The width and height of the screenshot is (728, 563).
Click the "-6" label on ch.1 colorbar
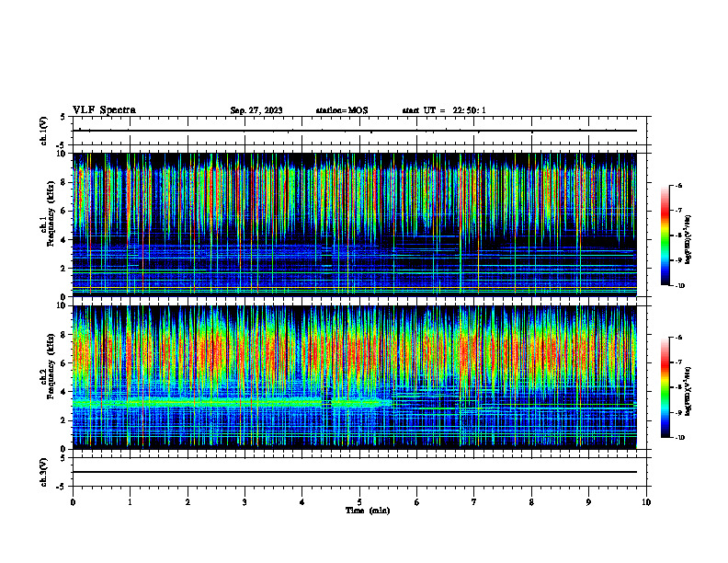pyautogui.click(x=678, y=186)
